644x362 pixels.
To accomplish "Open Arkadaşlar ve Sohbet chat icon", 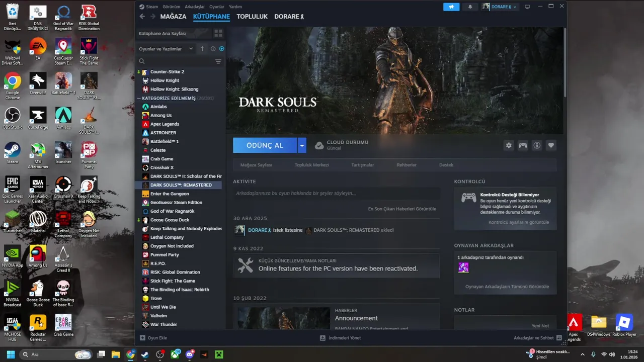I will coord(559,338).
